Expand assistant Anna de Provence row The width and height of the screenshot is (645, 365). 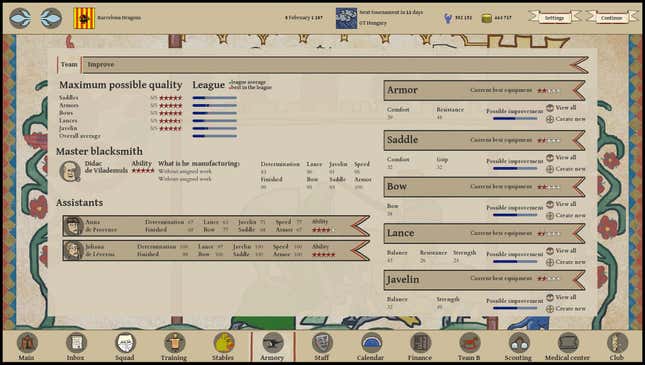tap(216, 226)
